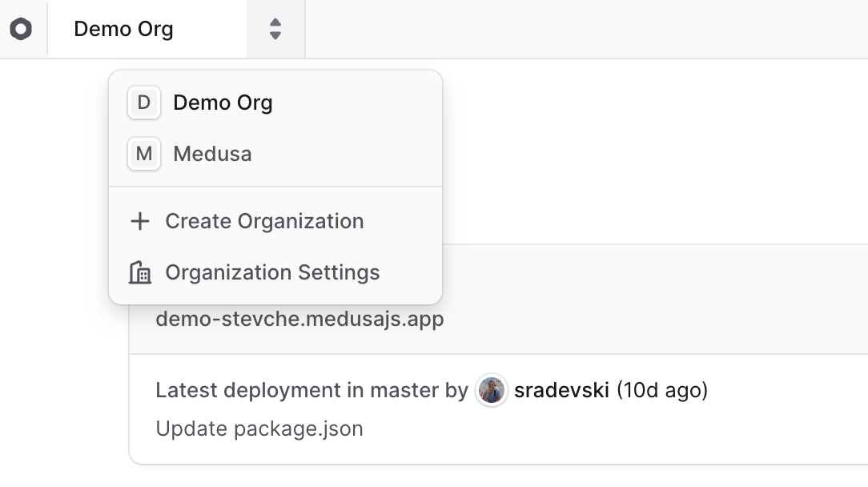This screenshot has height=487, width=868.
Task: Open Organization Settings
Action: tap(272, 272)
